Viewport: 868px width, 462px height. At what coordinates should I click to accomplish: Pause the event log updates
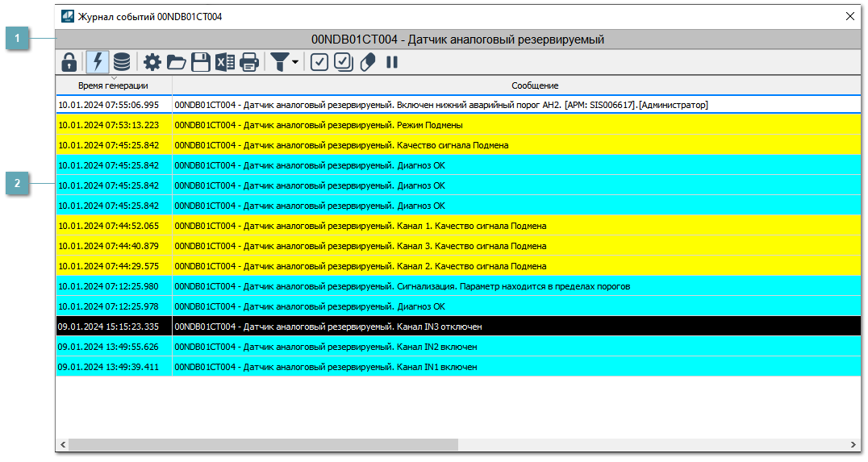pos(392,62)
